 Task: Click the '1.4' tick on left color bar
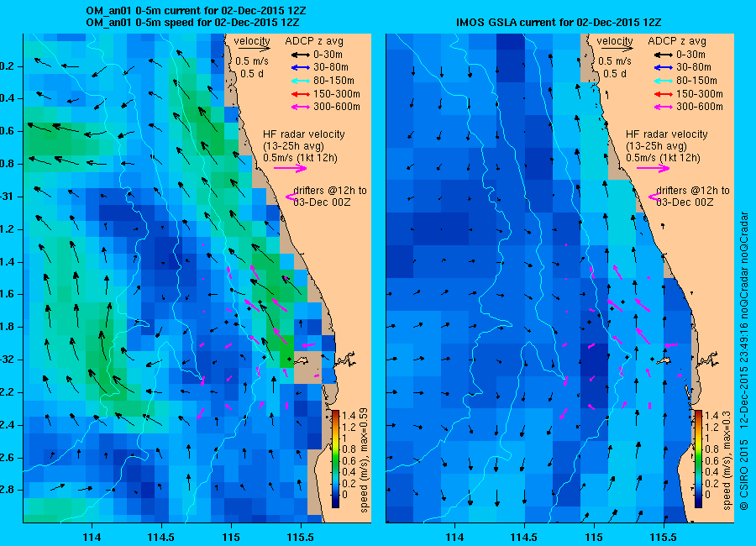348,416
